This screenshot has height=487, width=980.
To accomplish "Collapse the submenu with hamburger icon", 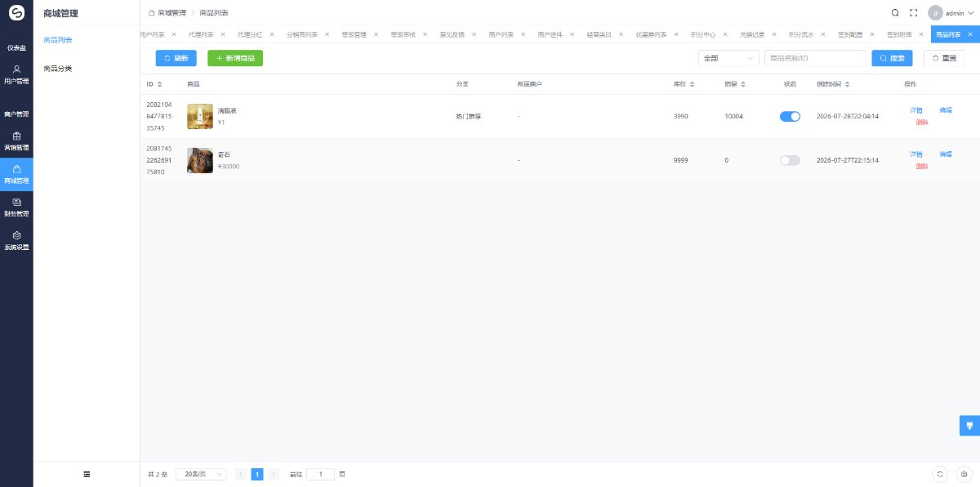I will pyautogui.click(x=87, y=474).
